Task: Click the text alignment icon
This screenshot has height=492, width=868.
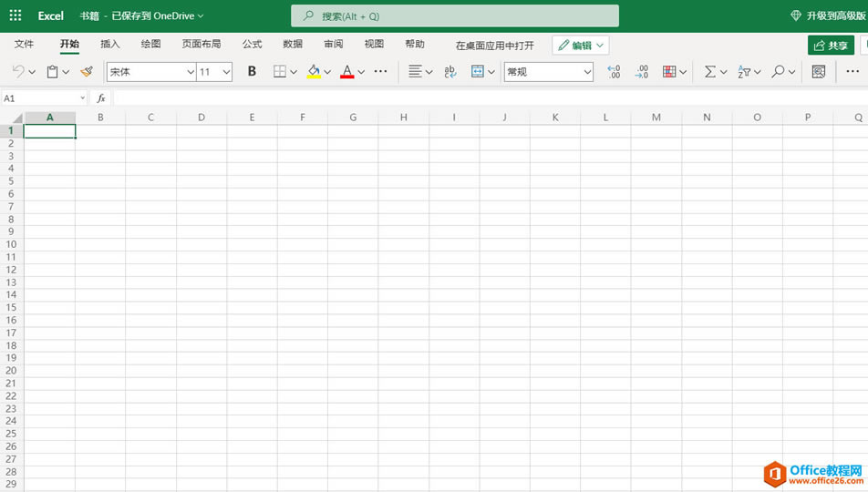Action: [415, 71]
